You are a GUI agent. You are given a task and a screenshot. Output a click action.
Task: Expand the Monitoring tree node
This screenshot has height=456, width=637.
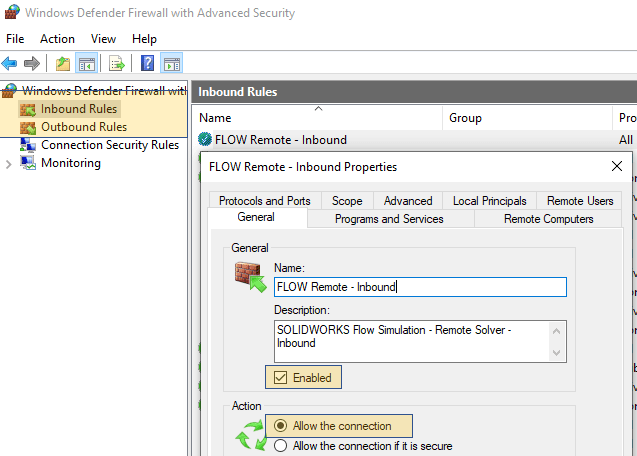point(9,164)
